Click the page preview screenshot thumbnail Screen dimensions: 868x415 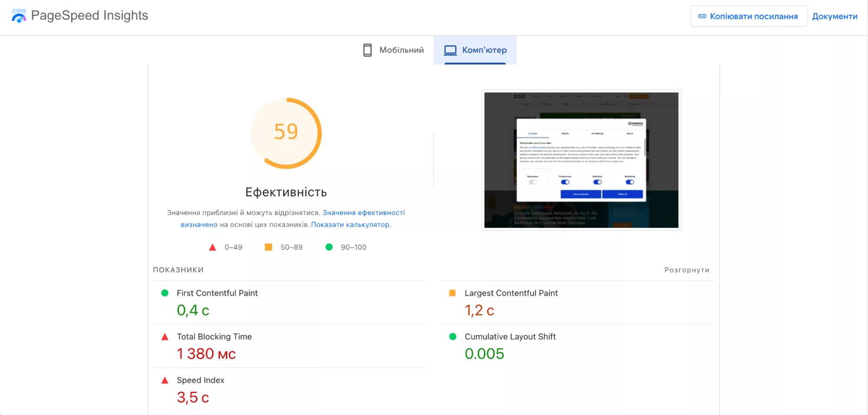pyautogui.click(x=581, y=160)
